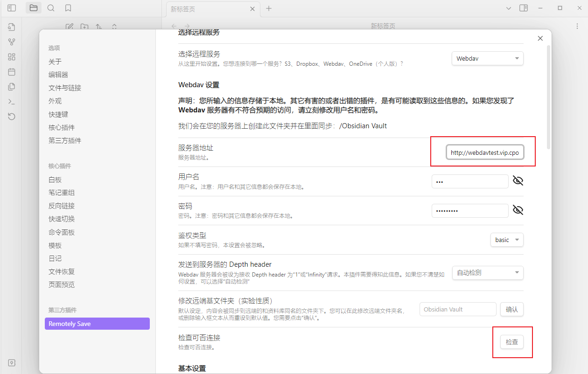Click the navigate forward arrow
The image size is (588, 374).
[x=187, y=27]
